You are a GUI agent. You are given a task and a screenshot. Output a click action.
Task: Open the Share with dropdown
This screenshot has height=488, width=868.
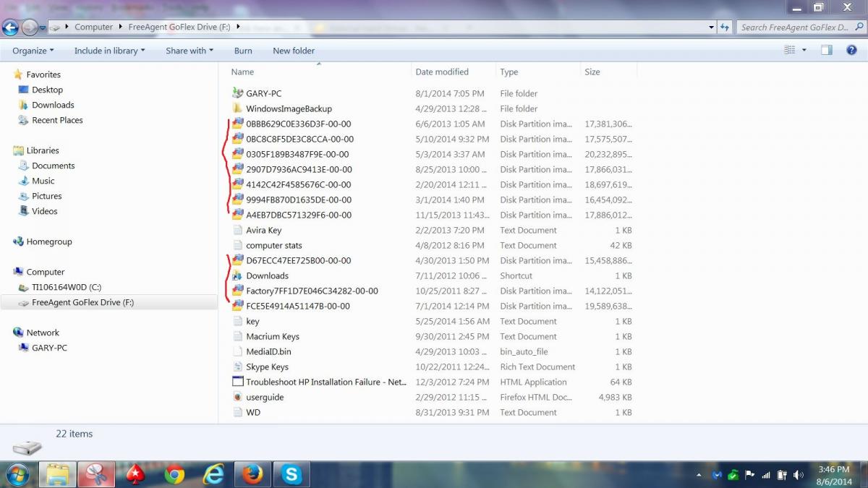click(190, 51)
